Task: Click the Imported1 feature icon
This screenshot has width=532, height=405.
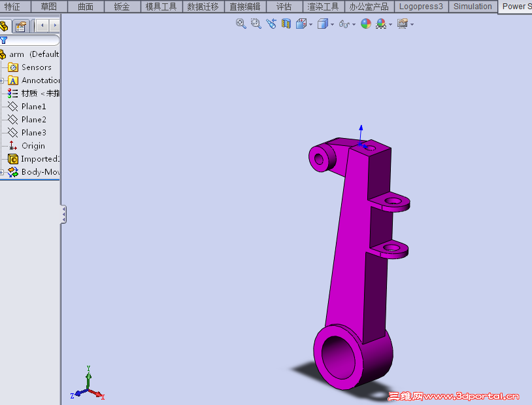Action: [x=13, y=159]
